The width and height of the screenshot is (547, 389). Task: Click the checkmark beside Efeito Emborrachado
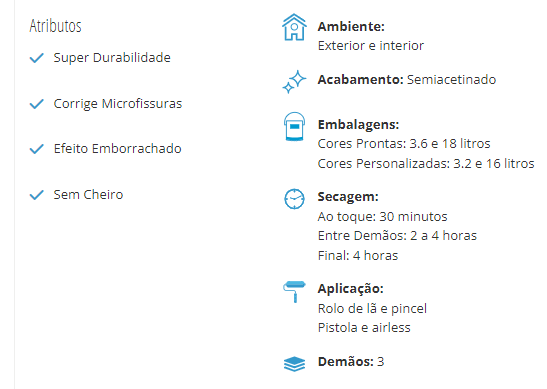coord(37,149)
